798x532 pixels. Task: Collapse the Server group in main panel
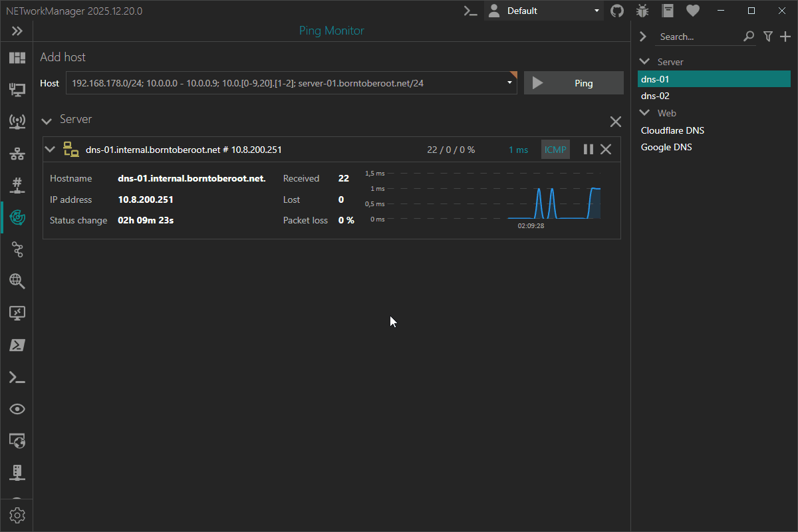click(47, 120)
